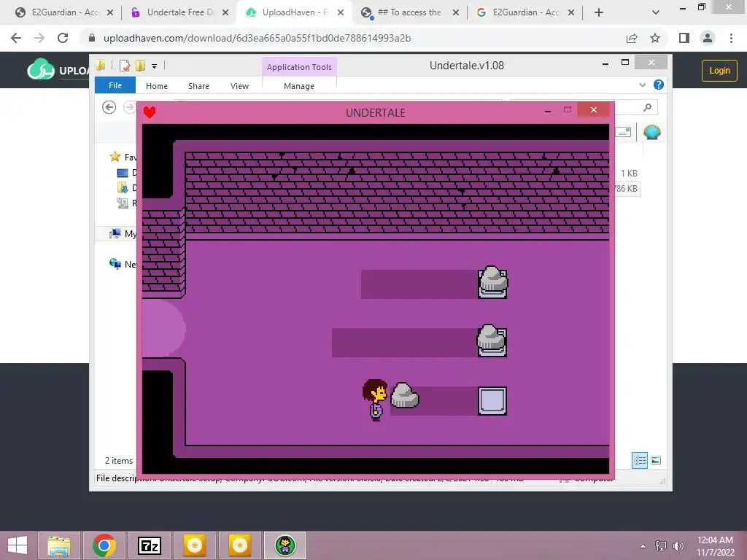Click the blue shell icon in Explorer toolbar
Viewport: 747px width, 560px height.
(651, 132)
